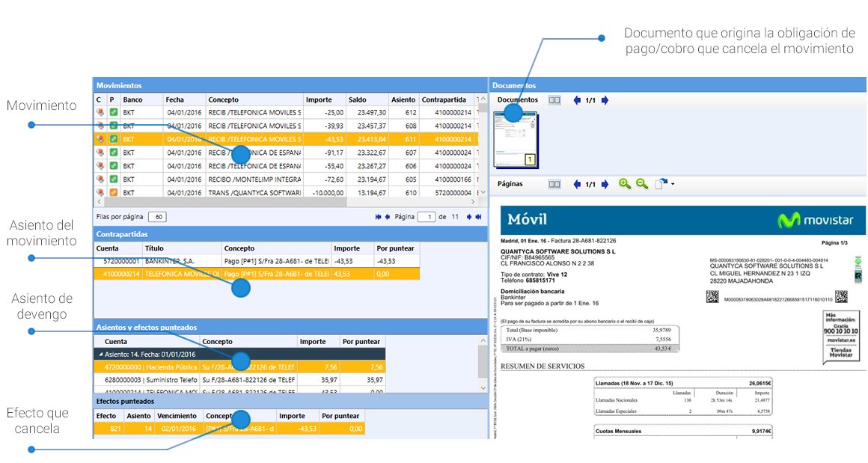The height and width of the screenshot is (463, 868).
Task: Zoom in on the document page
Action: pyautogui.click(x=624, y=184)
